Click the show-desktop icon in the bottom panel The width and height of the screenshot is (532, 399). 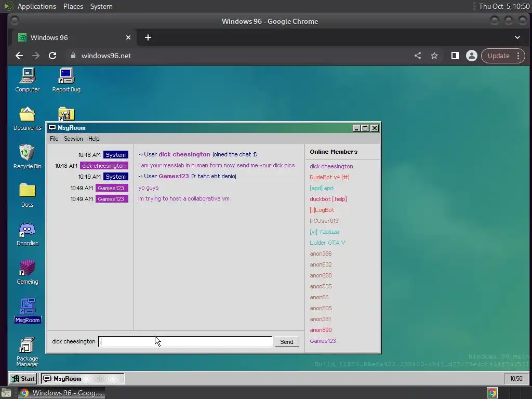[x=6, y=393]
